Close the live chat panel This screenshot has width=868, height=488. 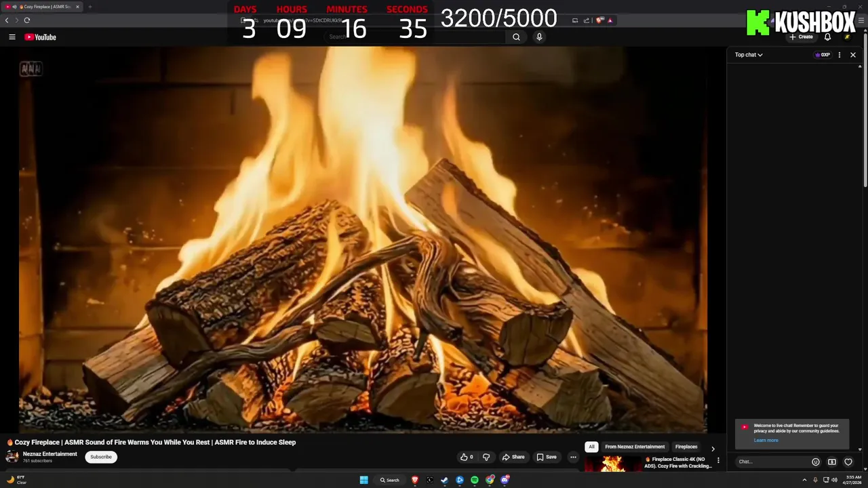[853, 55]
